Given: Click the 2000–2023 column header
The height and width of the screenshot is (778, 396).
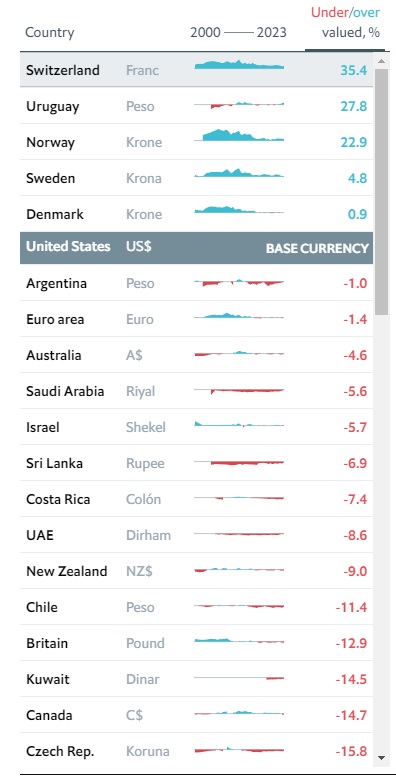Looking at the screenshot, I should point(239,33).
